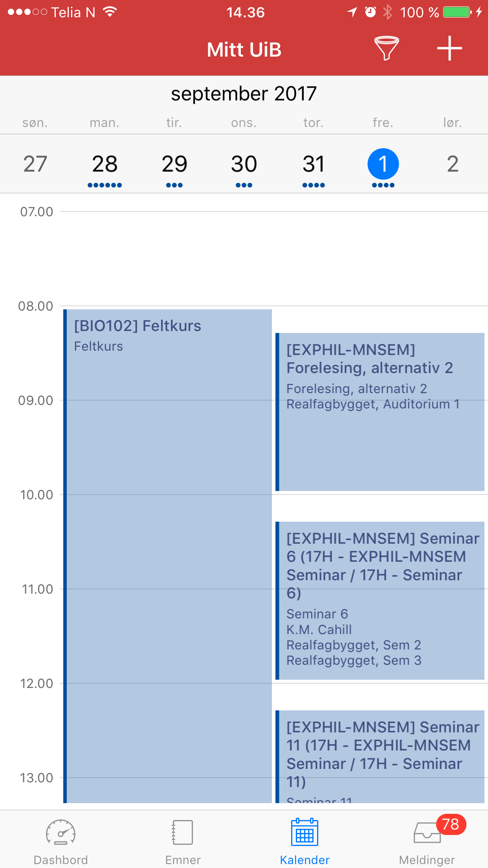This screenshot has width=488, height=868.
Task: Open the Emner notebook icon
Action: (183, 832)
